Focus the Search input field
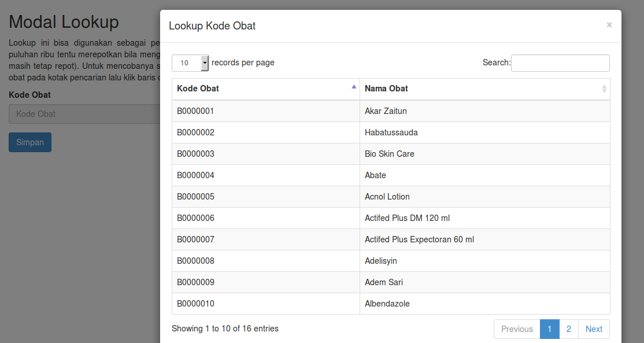Screen dimensions: 644x343 coord(560,62)
